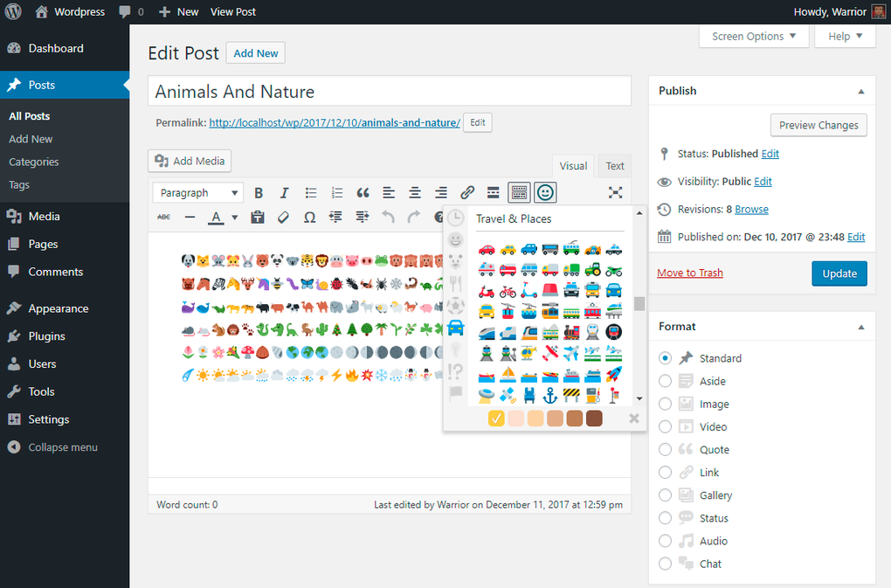This screenshot has width=891, height=588.
Task: Click the Add Media button icon
Action: tap(162, 161)
